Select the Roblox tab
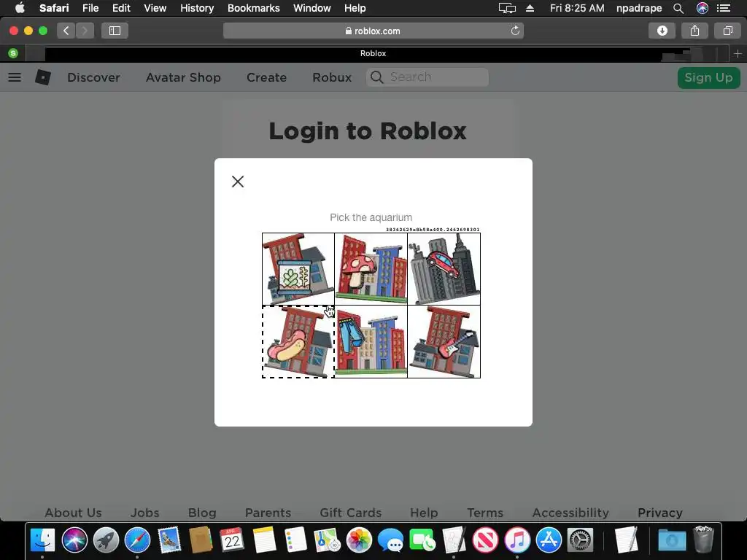The image size is (747, 560). (373, 53)
